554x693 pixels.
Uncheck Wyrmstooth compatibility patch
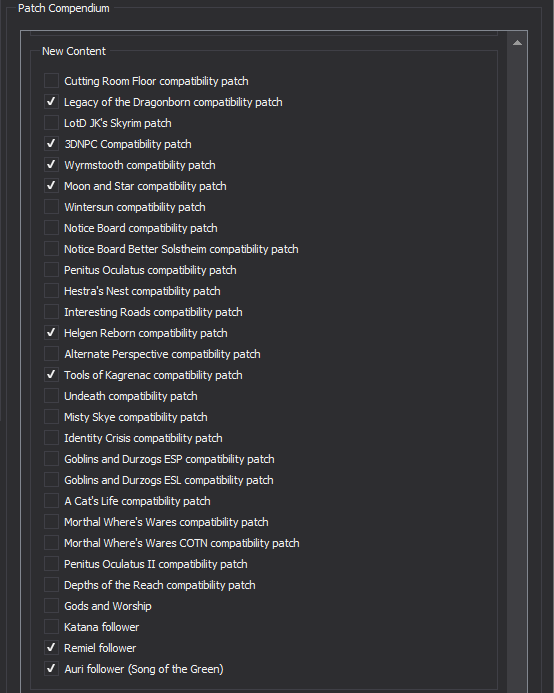(x=51, y=165)
